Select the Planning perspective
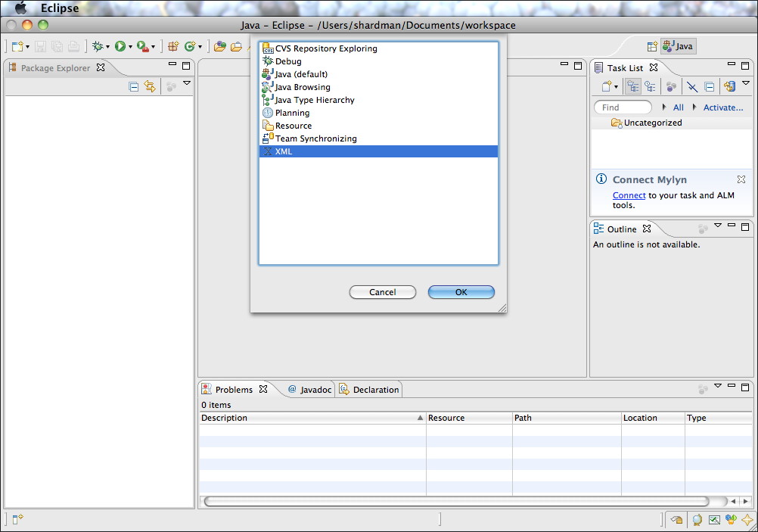This screenshot has height=532, width=758. 378,113
